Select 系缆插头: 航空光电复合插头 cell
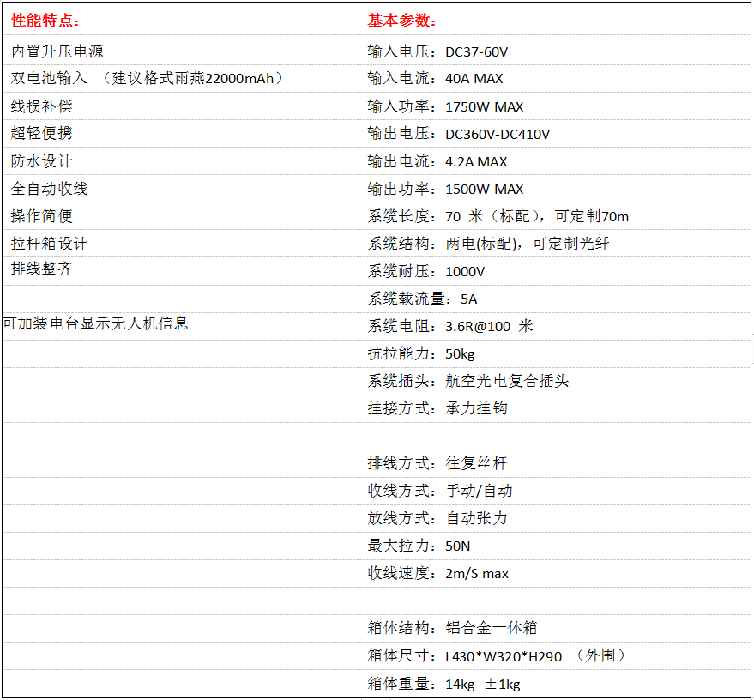 pos(554,381)
